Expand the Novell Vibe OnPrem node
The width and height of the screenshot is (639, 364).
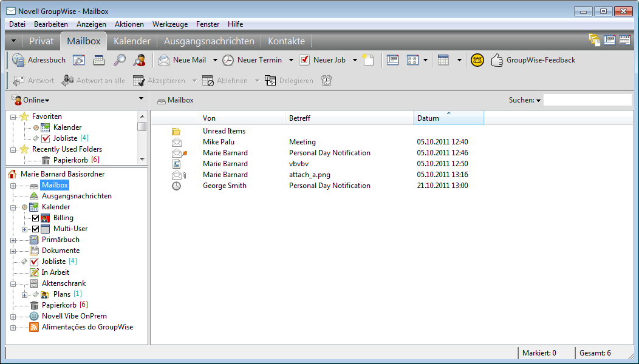[13, 317]
